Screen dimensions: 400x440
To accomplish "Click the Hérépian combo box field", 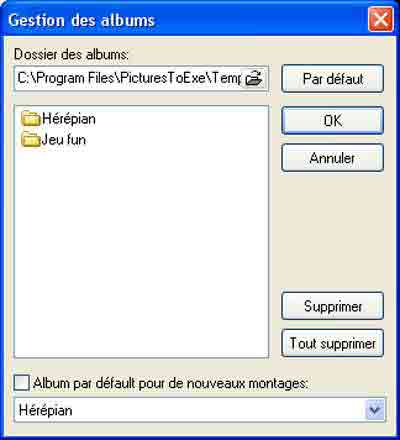I will 199,410.
